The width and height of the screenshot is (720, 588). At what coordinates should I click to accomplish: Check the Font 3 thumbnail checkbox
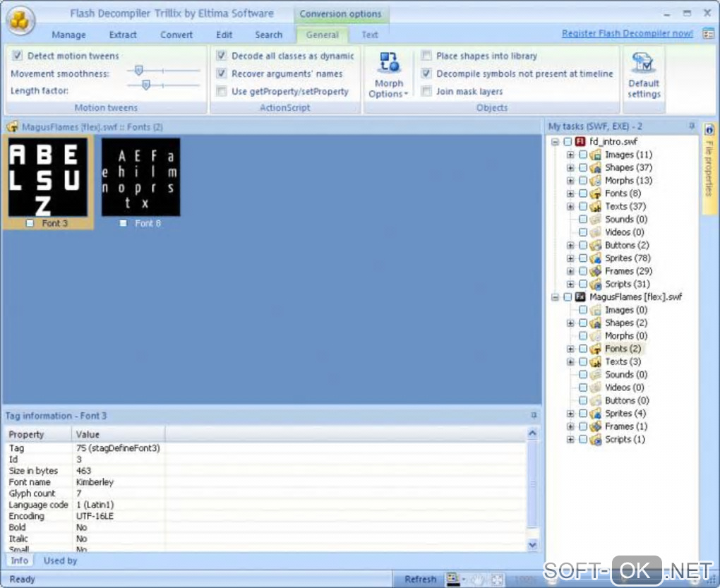[30, 223]
